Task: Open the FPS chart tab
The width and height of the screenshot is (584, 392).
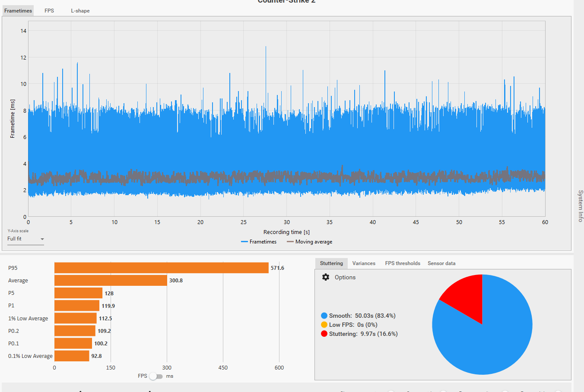Action: click(x=49, y=11)
